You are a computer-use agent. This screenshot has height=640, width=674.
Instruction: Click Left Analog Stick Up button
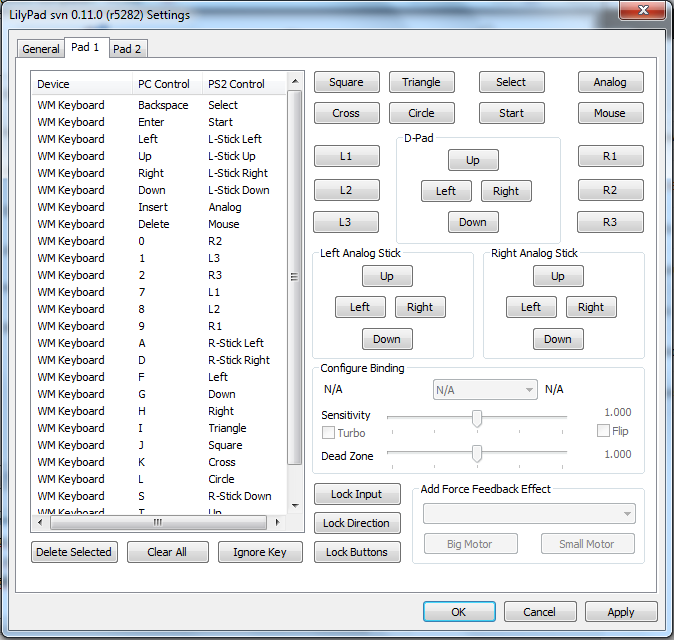[387, 276]
